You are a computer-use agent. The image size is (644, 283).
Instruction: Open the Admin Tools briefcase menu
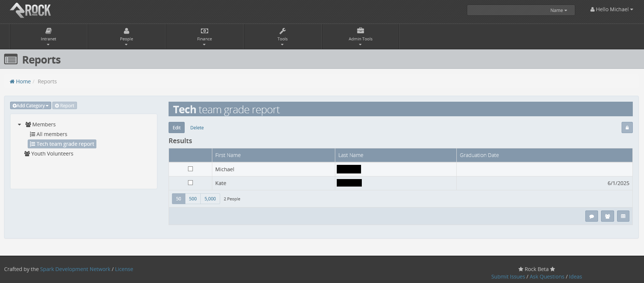[x=360, y=31]
